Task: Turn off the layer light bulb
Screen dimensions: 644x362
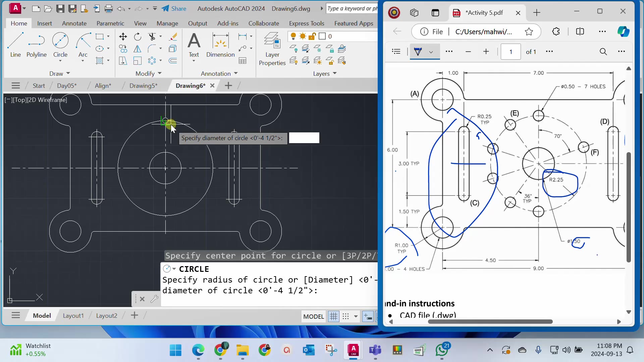Action: coord(293,36)
